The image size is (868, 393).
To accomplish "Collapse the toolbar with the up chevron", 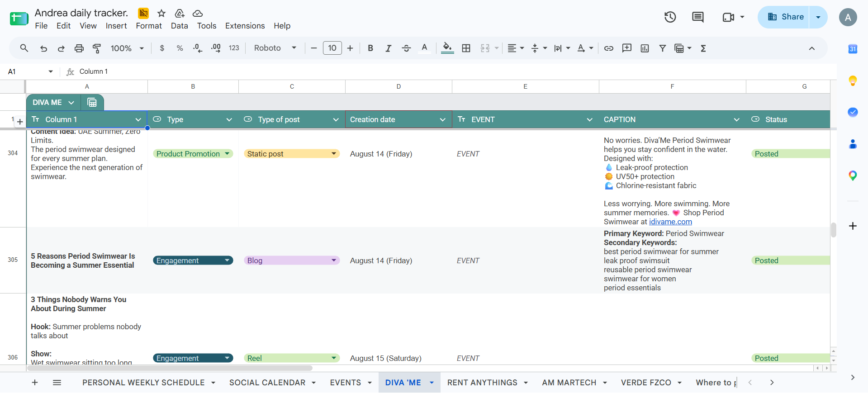I will coord(812,48).
